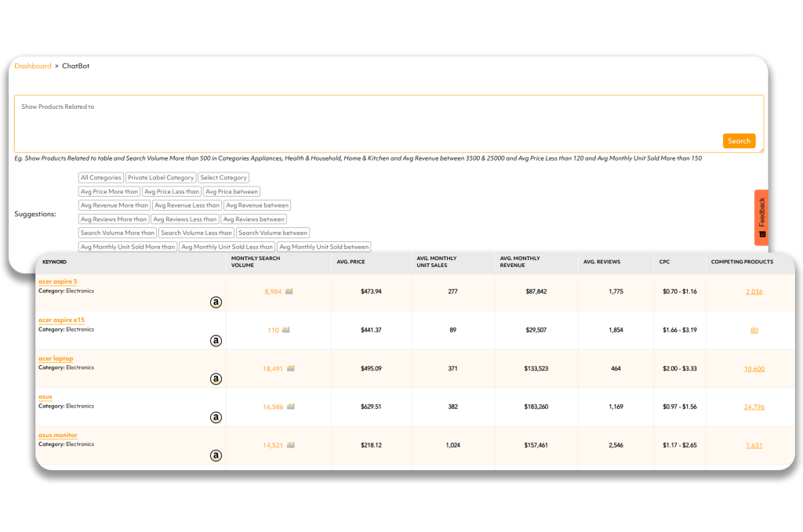Add Search Volume Less than suggestion

tap(196, 233)
